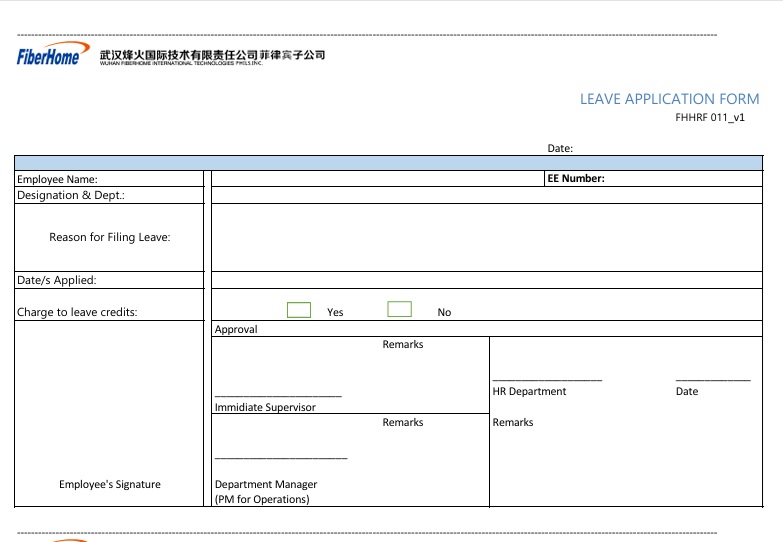Click the Remarks area under HR Department

pos(625,460)
